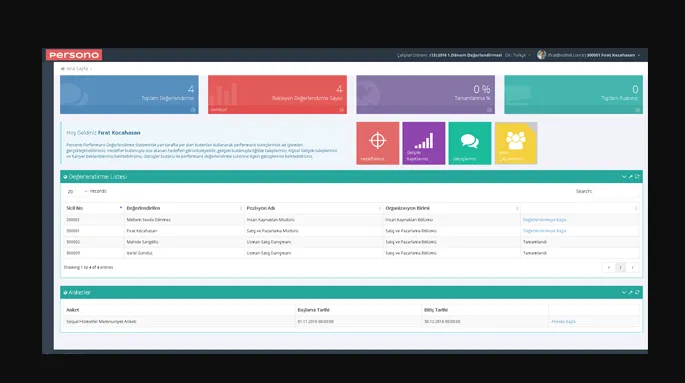685x383 pixels.
Task: Open the records-per-page dropdown showing 20
Action: (77, 191)
